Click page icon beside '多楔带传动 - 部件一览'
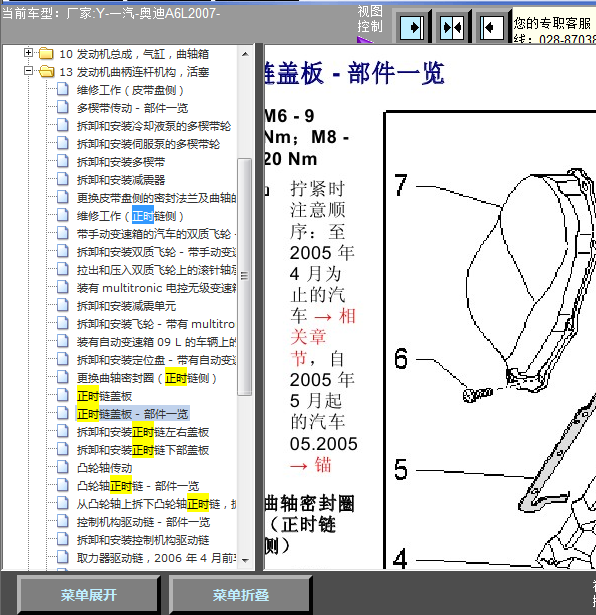596x615 pixels. (x=63, y=107)
